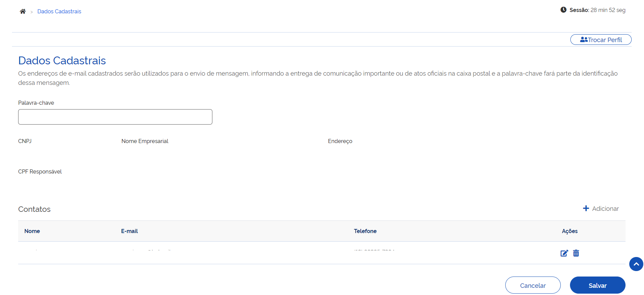The width and height of the screenshot is (644, 295).
Task: Click the Endereço label
Action: [x=340, y=141]
